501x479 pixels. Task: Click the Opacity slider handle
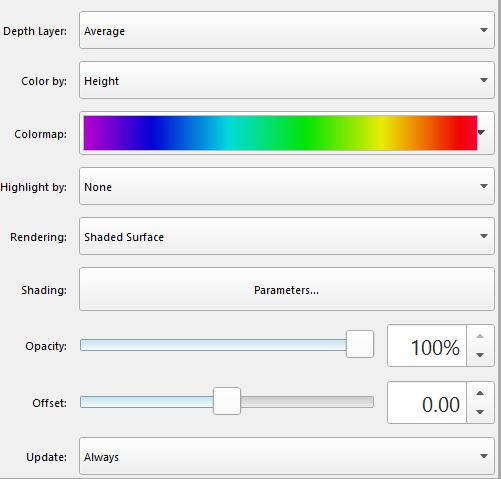tap(360, 344)
